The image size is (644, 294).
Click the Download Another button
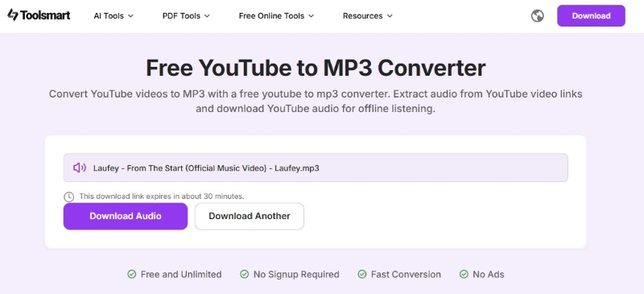(250, 217)
